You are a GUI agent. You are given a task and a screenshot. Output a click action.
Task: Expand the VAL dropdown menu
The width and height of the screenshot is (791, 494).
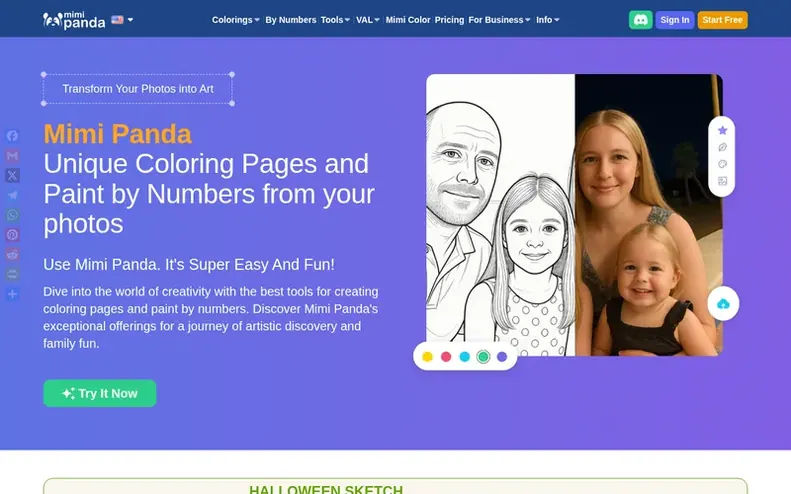pyautogui.click(x=367, y=20)
